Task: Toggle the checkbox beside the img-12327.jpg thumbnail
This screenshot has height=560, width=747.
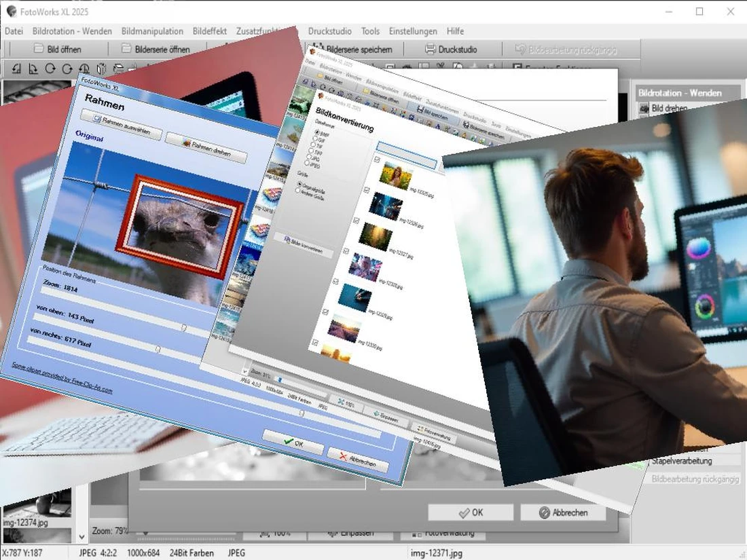Action: coord(356,221)
